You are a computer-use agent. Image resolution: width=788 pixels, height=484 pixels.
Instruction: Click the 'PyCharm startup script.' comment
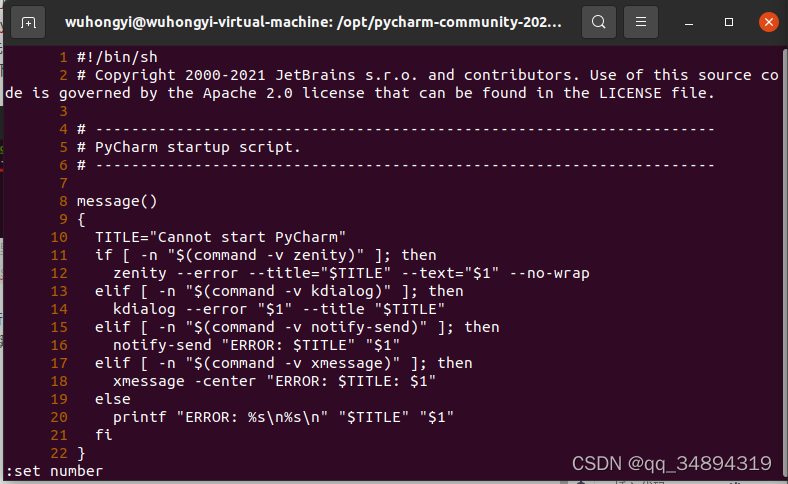point(198,147)
